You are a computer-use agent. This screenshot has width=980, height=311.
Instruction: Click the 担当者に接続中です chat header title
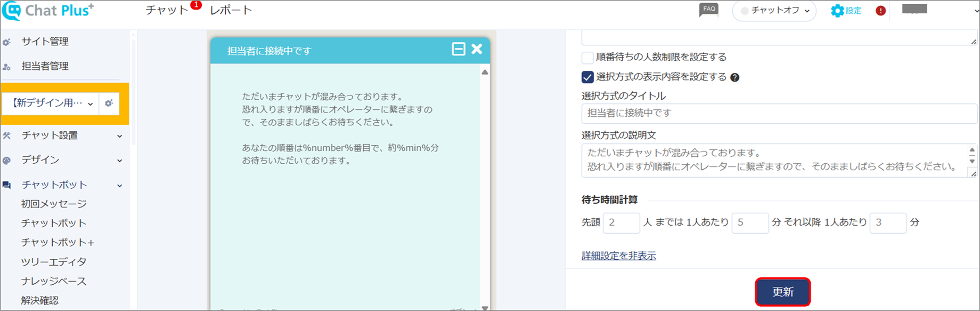(x=269, y=51)
